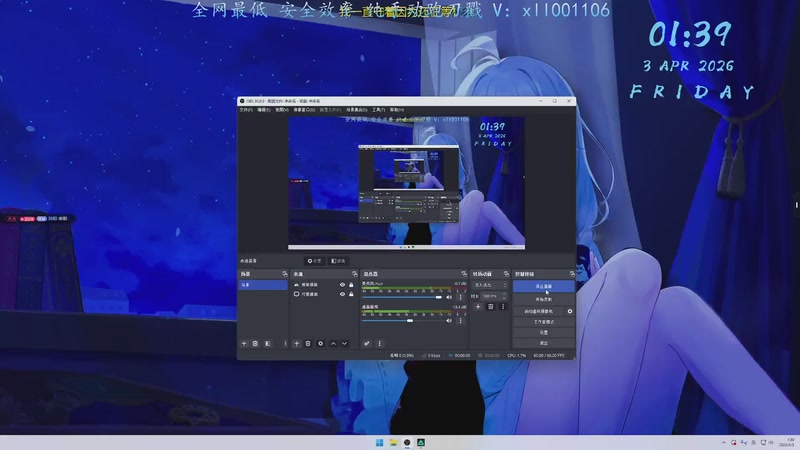Add a scene transition with plus icon
This screenshot has width=800, height=450.
coord(478,307)
